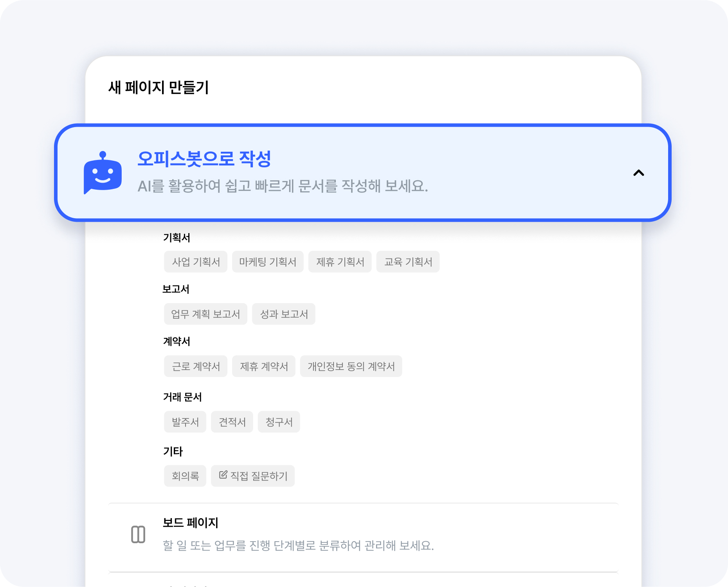Pick the 근로 계약서 chip
Image resolution: width=728 pixels, height=587 pixels.
click(x=196, y=366)
